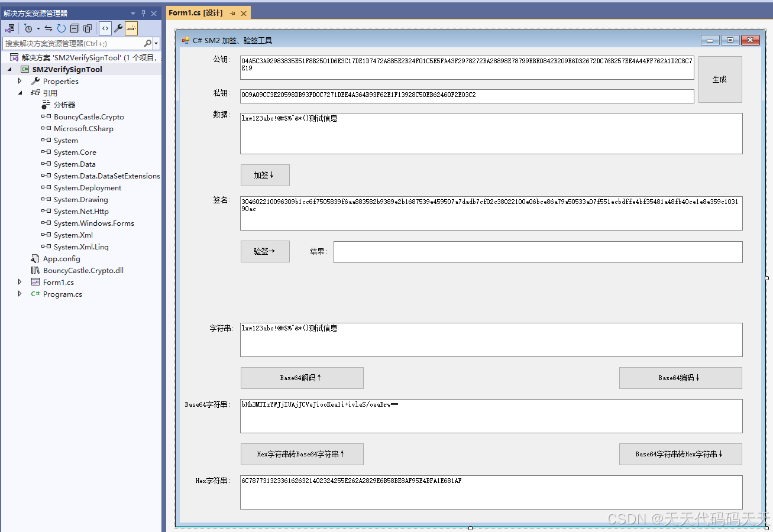Expand the Properties node in the tree
The image size is (773, 532).
click(x=20, y=81)
